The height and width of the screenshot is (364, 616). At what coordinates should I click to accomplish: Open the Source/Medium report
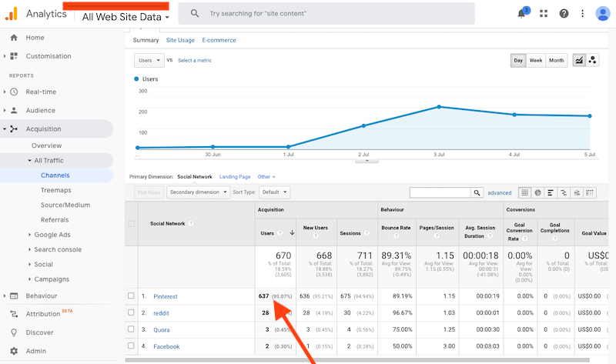pyautogui.click(x=65, y=205)
